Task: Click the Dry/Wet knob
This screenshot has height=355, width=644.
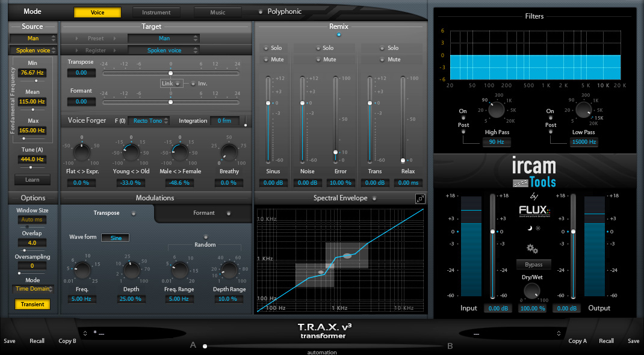Action: pos(532,291)
